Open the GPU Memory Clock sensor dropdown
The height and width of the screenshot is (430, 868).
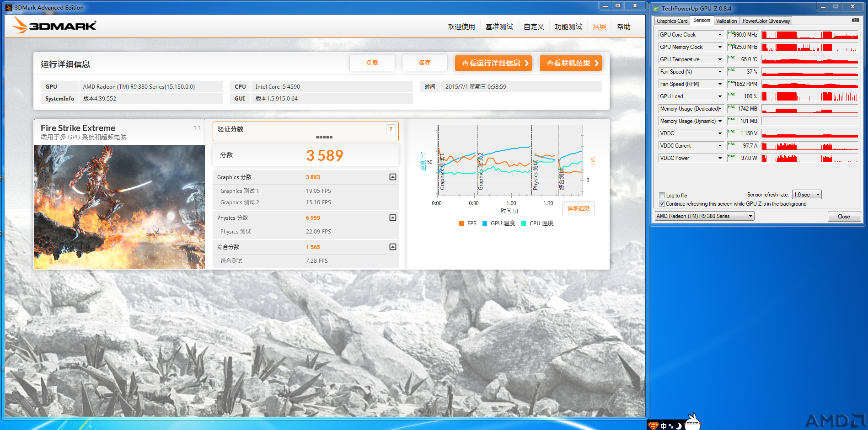[720, 47]
